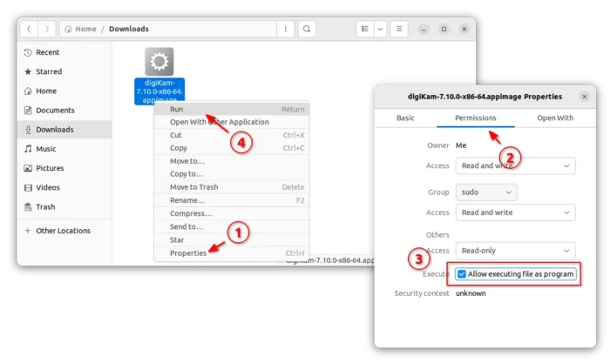The height and width of the screenshot is (364, 610).
Task: Choose Send to… from the context menu
Action: [x=232, y=226]
